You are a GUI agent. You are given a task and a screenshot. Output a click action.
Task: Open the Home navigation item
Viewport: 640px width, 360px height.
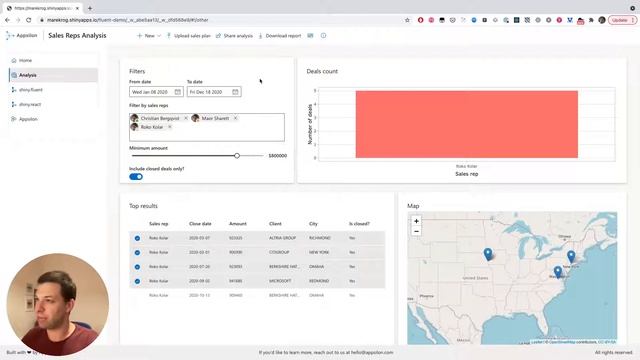point(53,60)
